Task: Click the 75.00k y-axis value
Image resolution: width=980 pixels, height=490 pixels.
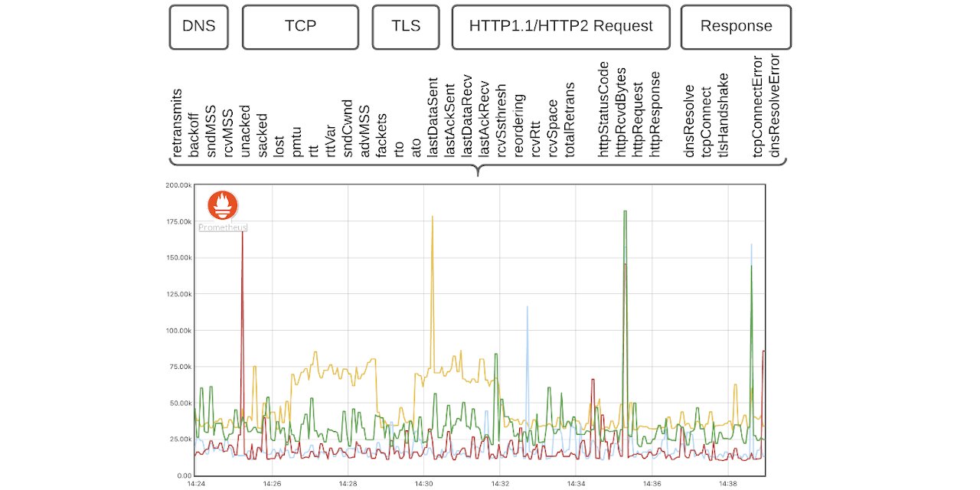Action: click(180, 367)
